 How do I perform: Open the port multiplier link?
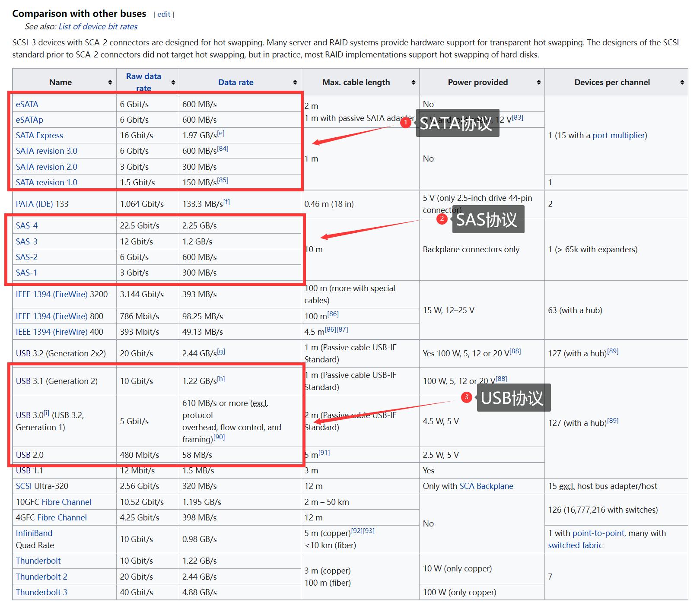tap(618, 135)
